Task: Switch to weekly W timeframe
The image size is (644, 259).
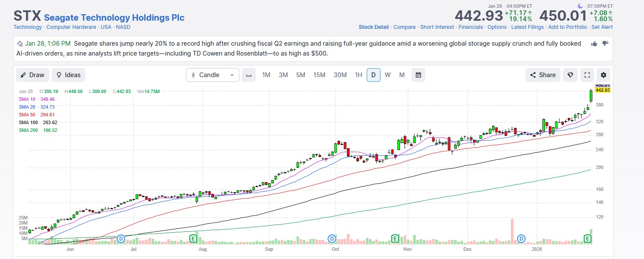Action: 387,75
